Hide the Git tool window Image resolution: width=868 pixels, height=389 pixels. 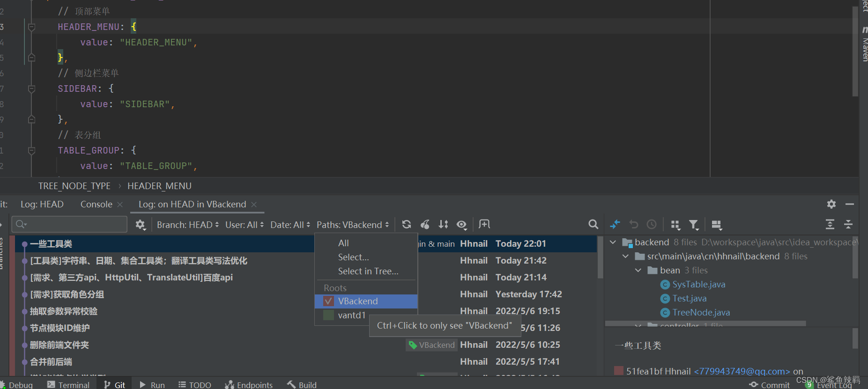pyautogui.click(x=850, y=204)
